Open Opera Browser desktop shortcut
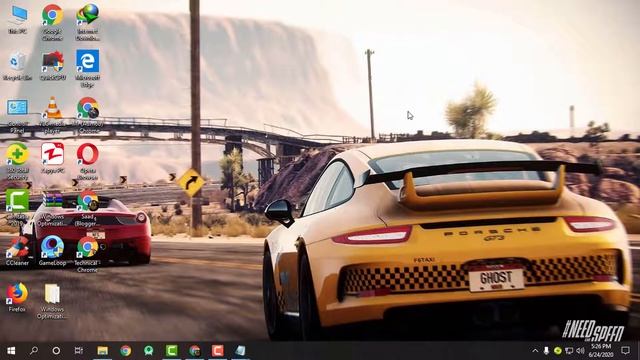The image size is (640, 360). tap(87, 162)
